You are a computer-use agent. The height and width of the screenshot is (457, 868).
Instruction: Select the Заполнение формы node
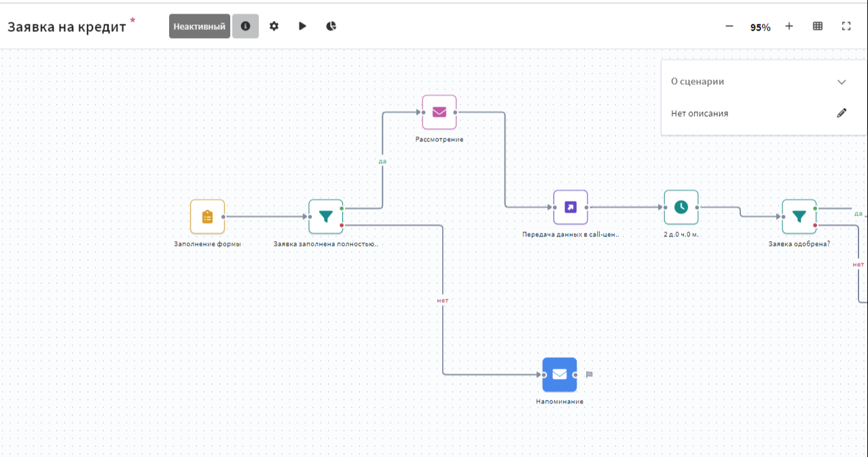[207, 217]
